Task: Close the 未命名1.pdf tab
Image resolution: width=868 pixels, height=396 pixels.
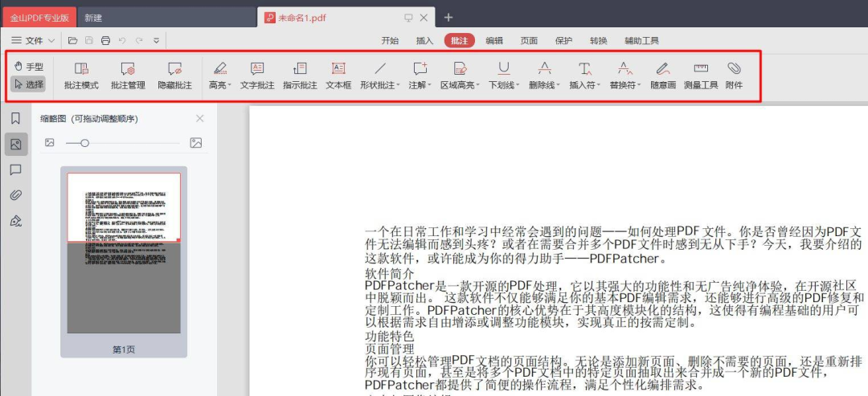Action: pos(424,18)
